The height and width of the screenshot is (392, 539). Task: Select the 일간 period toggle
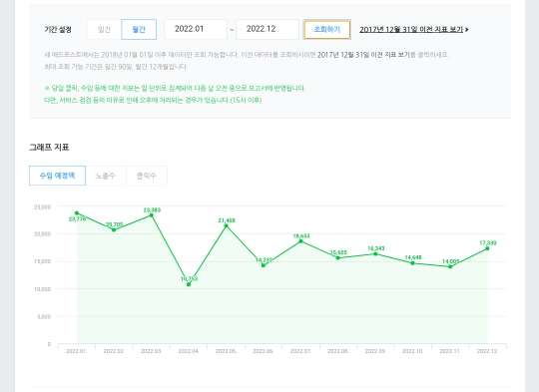point(104,30)
